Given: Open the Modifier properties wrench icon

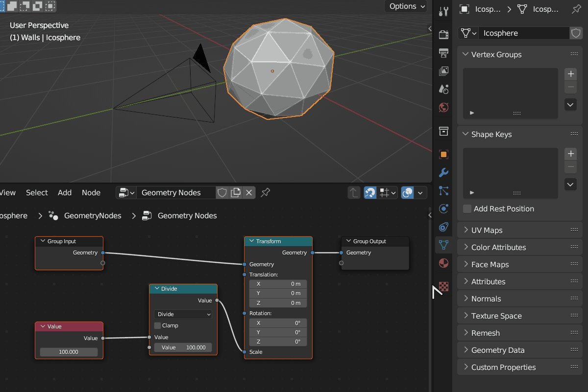Looking at the screenshot, I should pos(443,172).
